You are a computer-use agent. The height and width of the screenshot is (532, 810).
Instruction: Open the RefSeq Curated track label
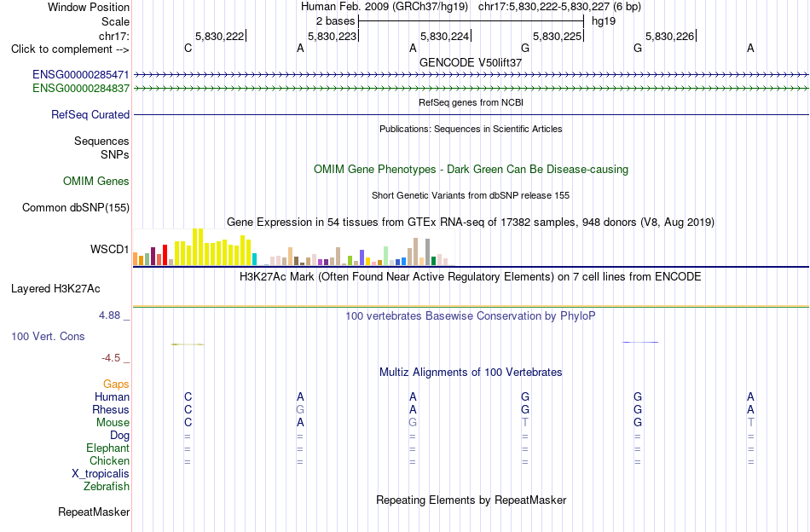(90, 114)
